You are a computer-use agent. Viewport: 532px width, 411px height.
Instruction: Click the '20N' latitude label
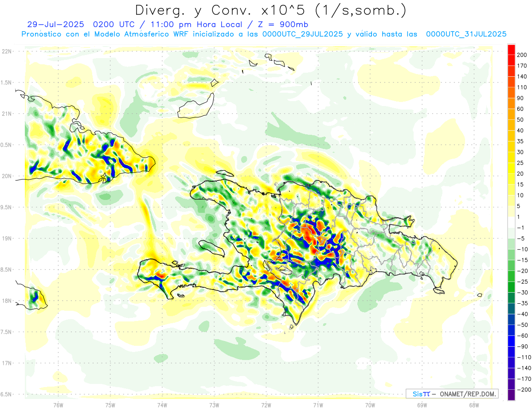click(7, 176)
